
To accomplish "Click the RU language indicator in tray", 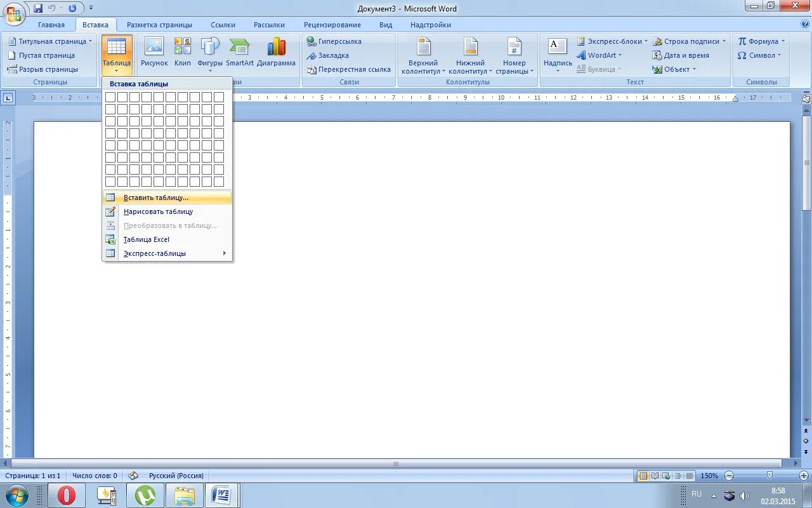I will tap(697, 494).
